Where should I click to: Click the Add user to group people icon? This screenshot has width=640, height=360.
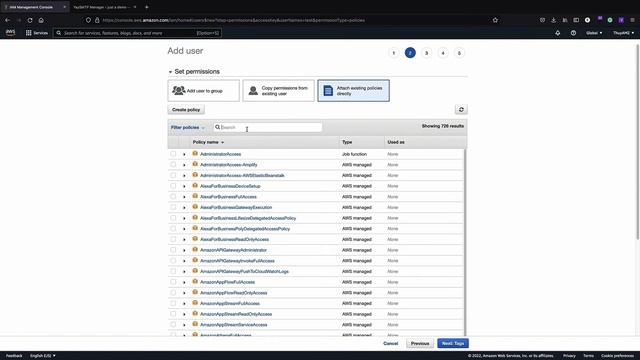click(x=179, y=90)
